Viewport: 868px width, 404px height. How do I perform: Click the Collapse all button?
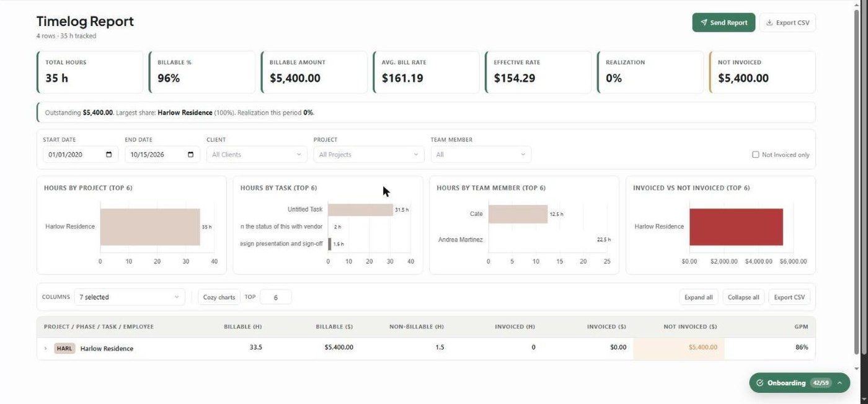pos(743,297)
